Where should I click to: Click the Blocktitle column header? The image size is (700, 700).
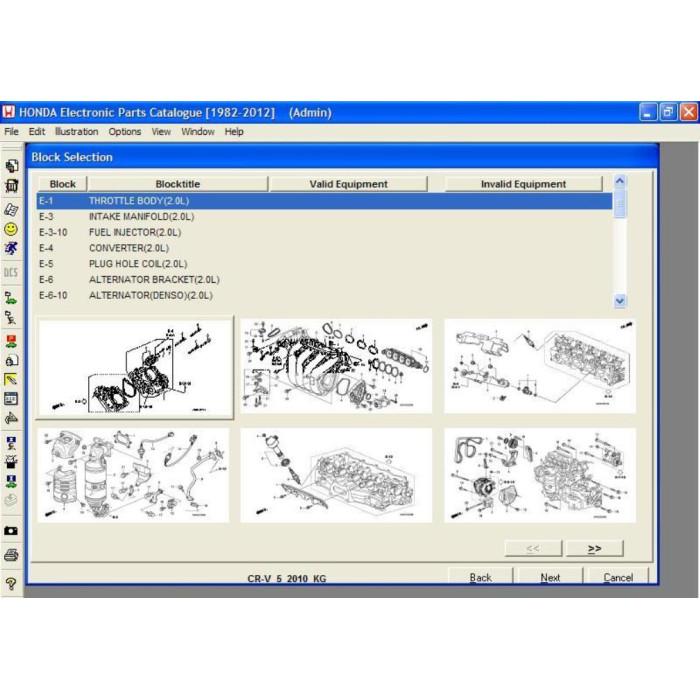[x=178, y=184]
